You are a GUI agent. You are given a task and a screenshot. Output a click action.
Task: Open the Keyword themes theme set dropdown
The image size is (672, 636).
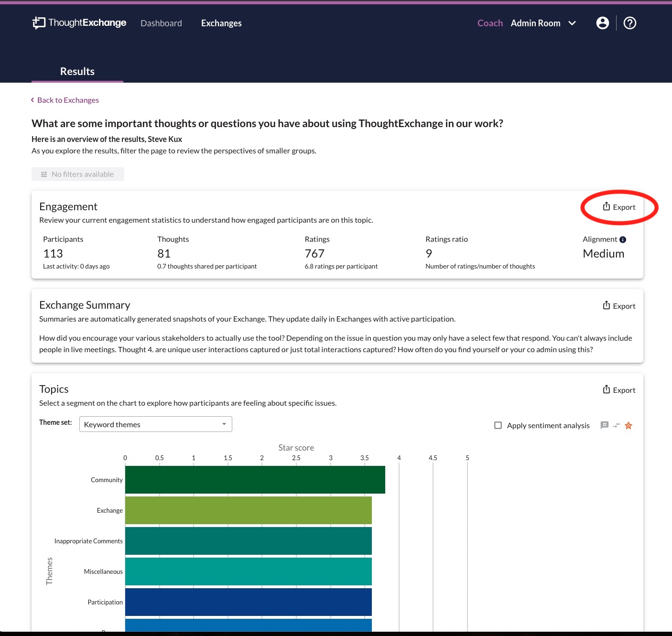click(x=156, y=424)
